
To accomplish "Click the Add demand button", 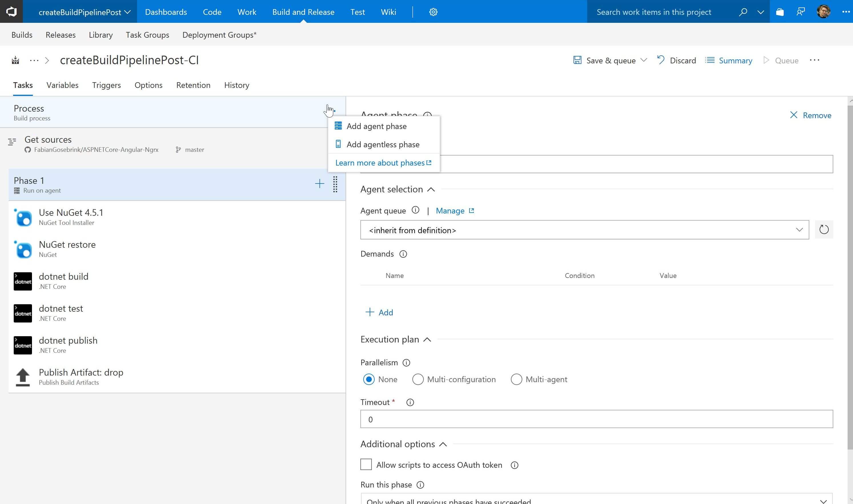I will tap(379, 313).
